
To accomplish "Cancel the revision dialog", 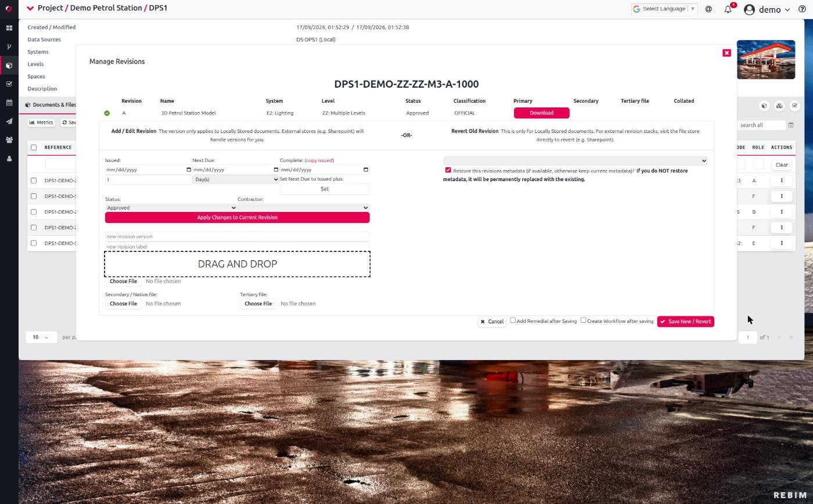I will click(x=492, y=322).
